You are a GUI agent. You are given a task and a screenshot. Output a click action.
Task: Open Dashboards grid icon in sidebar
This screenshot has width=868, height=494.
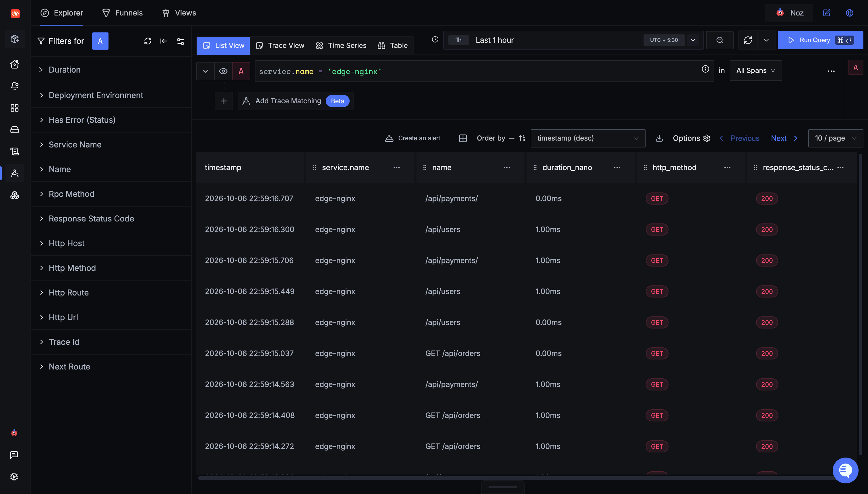[15, 108]
